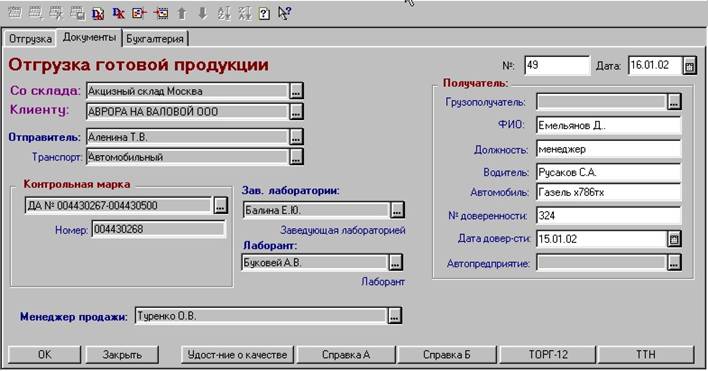Click the Номер field with 004430268
This screenshot has width=708, height=371.
158,229
